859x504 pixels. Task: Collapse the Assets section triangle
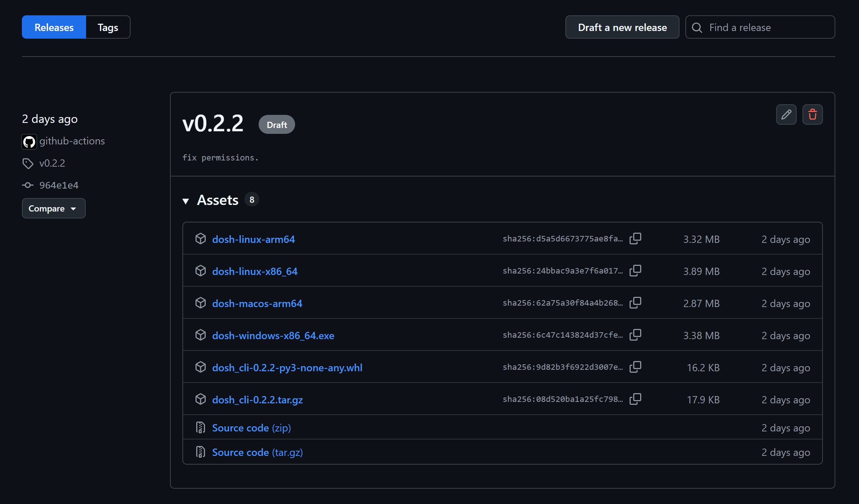[x=186, y=201]
